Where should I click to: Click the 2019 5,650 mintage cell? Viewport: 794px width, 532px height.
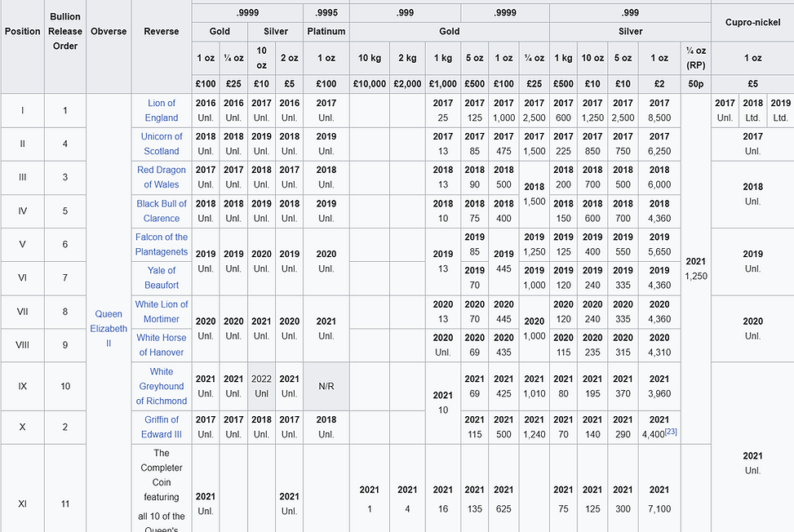(x=659, y=245)
